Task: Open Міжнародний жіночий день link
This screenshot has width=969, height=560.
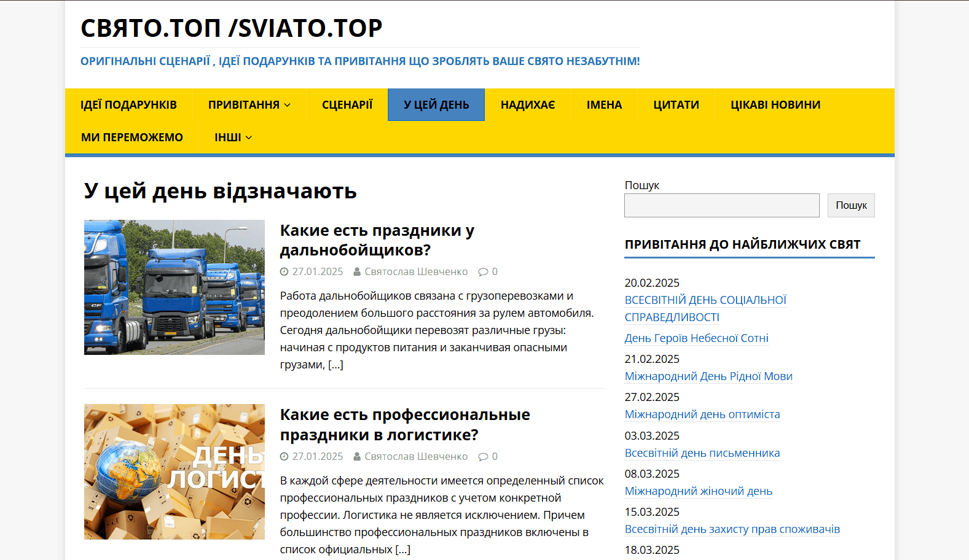Action: [x=699, y=491]
